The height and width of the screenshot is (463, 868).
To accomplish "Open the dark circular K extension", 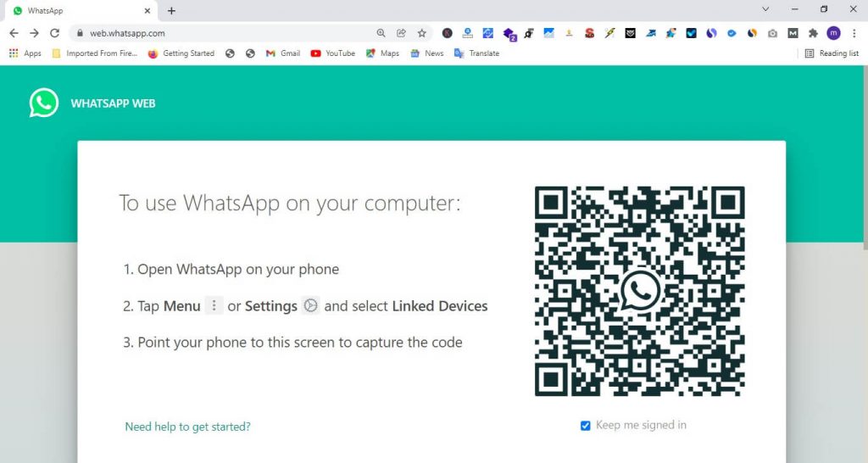I will (448, 33).
